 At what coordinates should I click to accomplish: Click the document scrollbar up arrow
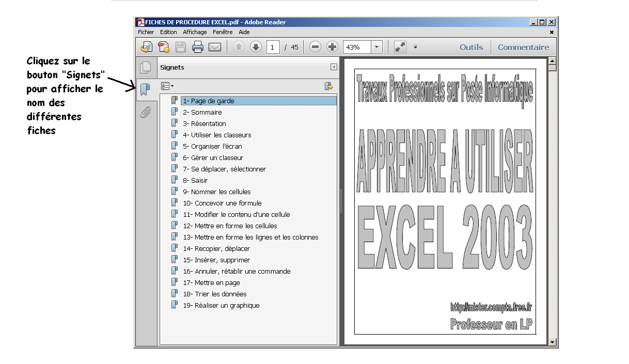(x=553, y=60)
